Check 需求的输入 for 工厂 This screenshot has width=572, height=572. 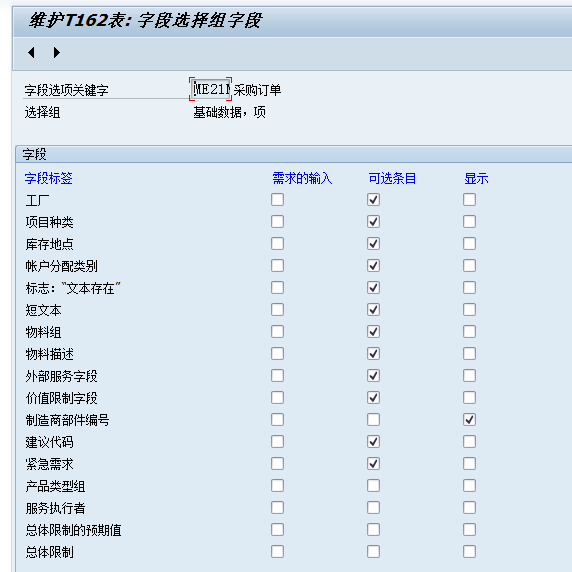tap(277, 200)
